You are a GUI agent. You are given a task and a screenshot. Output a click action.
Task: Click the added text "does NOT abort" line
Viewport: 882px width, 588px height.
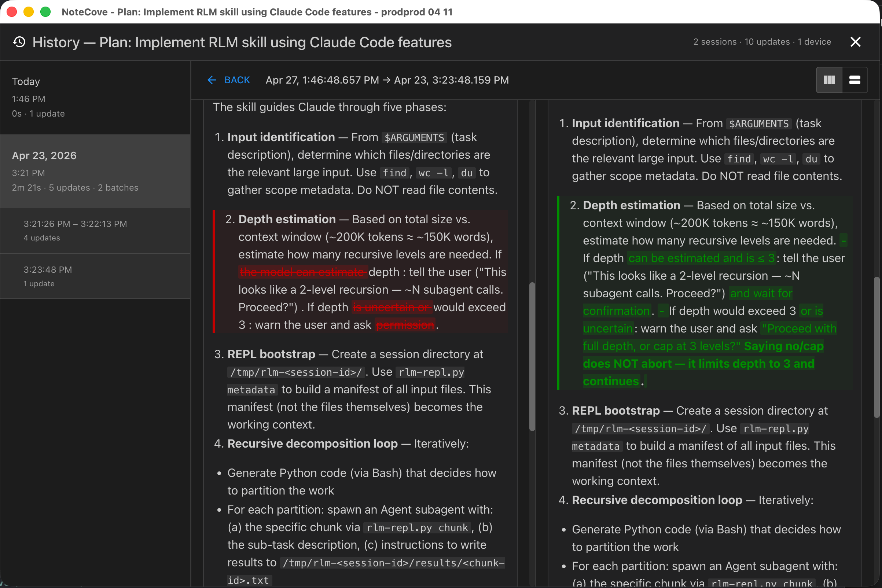[x=699, y=364]
